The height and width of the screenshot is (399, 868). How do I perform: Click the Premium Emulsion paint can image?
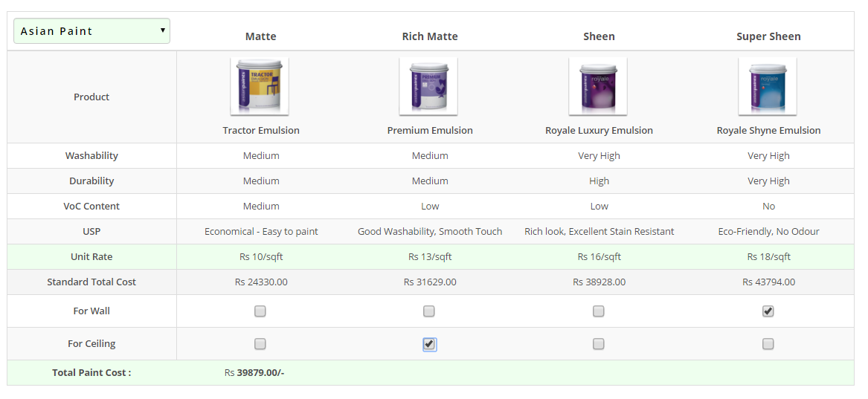428,86
